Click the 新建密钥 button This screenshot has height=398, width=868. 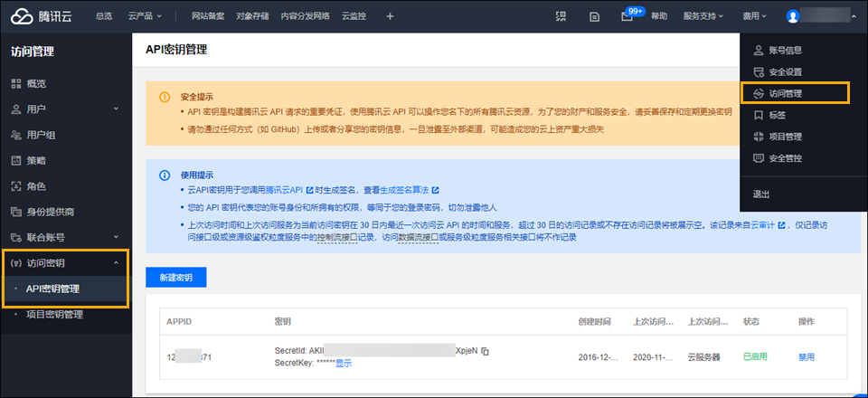coord(175,277)
